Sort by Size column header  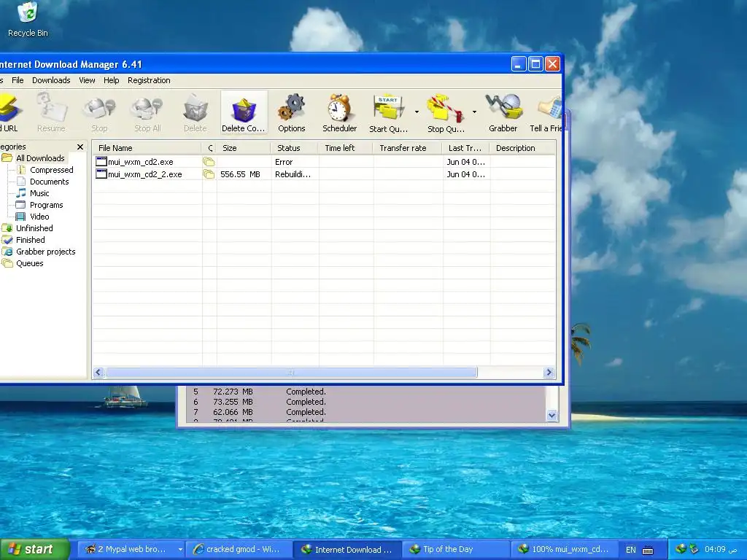coord(244,148)
